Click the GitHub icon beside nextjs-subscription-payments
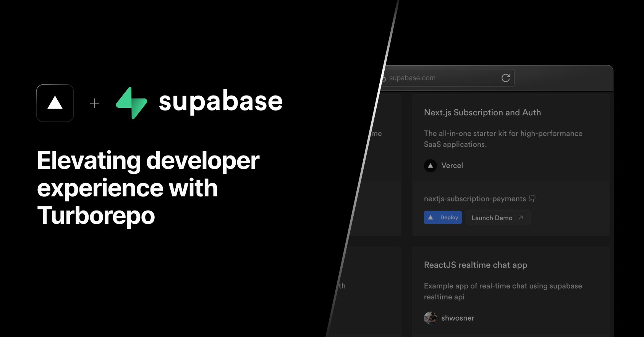This screenshot has height=337, width=644. [x=532, y=198]
